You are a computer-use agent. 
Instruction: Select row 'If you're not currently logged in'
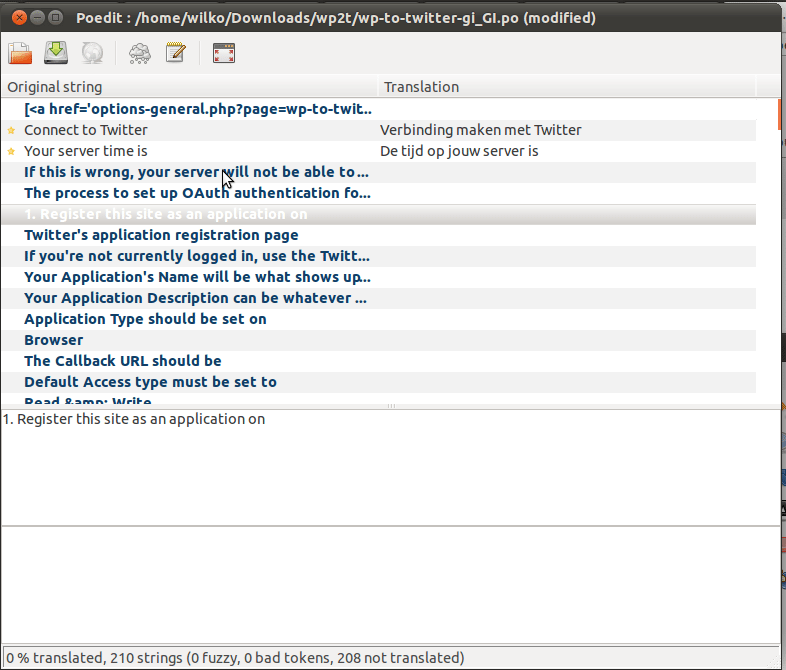[378, 257]
